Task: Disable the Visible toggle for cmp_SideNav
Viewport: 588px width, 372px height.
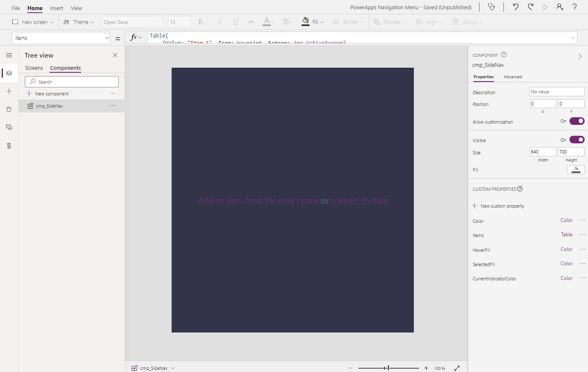Action: pyautogui.click(x=577, y=140)
